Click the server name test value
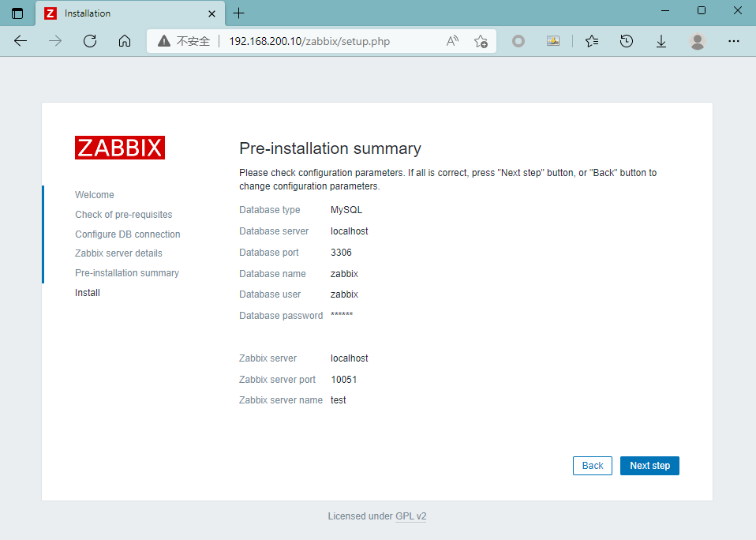Image resolution: width=756 pixels, height=540 pixels. [338, 400]
